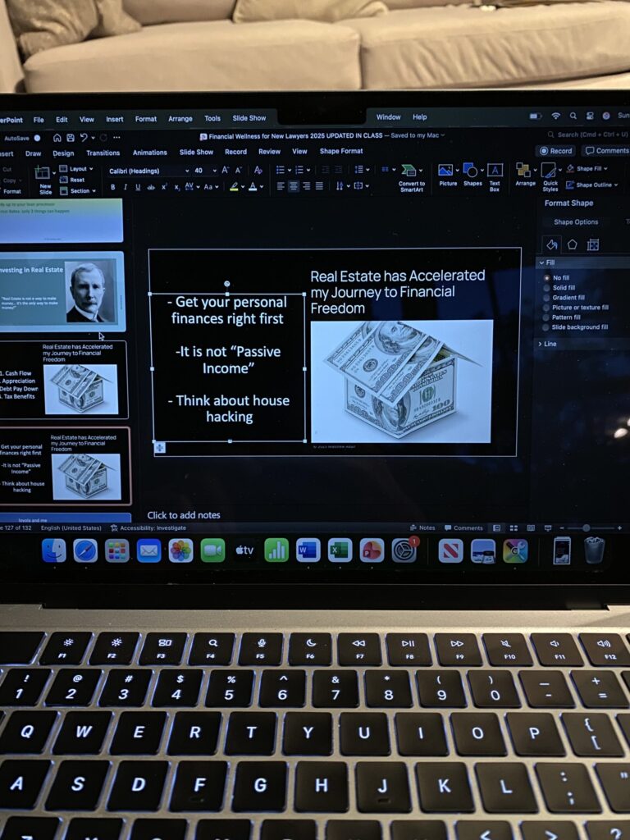Open the Transitions ribbon tab
The image size is (630, 840).
(103, 153)
